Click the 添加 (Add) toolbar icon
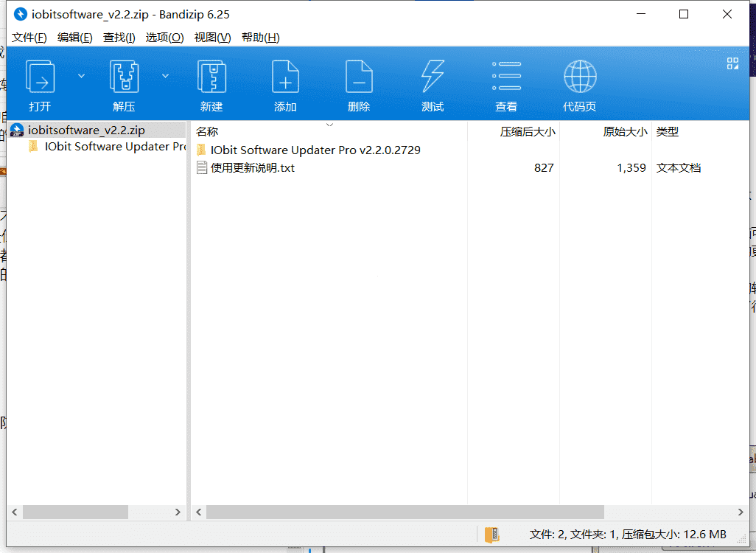The image size is (756, 553). pyautogui.click(x=285, y=76)
